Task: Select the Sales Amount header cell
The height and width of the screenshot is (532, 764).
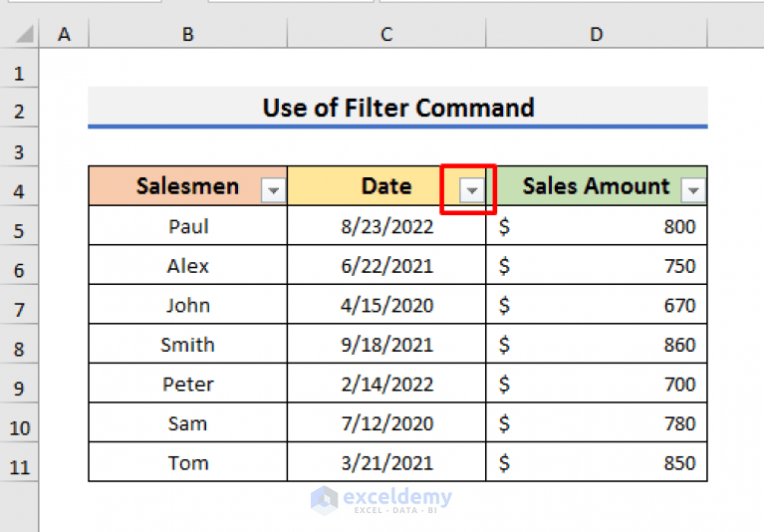Action: (x=597, y=185)
